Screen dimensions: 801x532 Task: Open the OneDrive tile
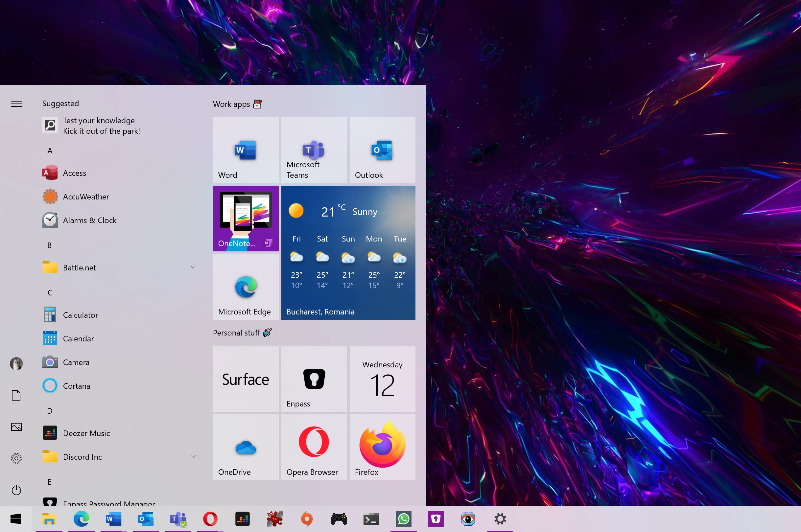[x=246, y=447]
